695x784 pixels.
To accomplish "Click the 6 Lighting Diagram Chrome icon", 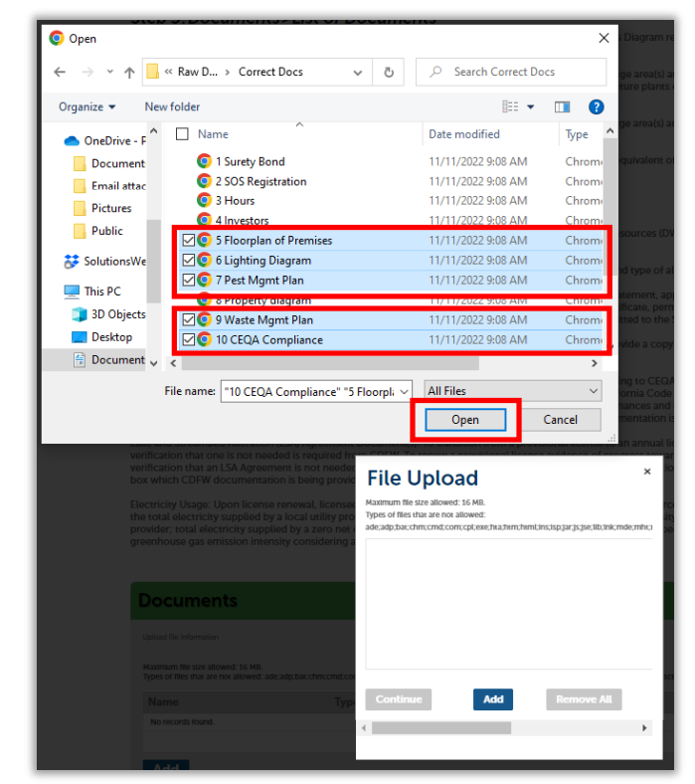I will (204, 260).
